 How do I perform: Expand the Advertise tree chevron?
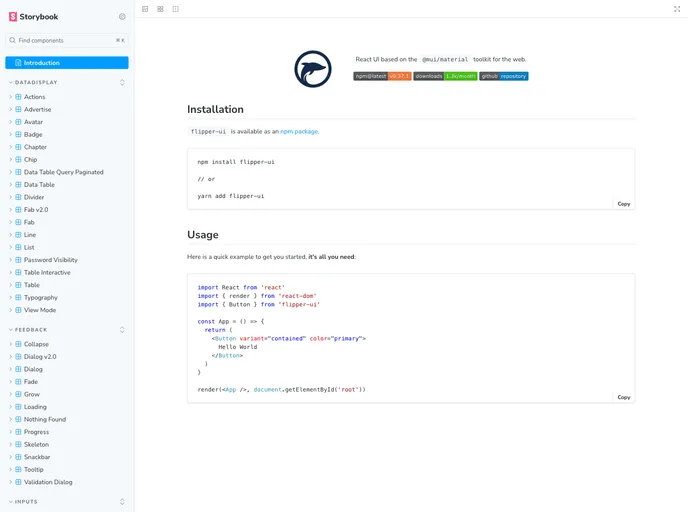tap(11, 109)
